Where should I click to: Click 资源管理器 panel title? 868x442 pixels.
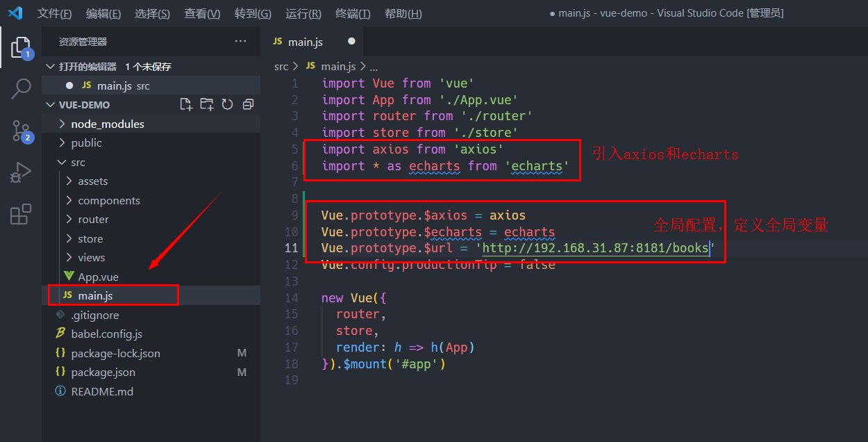click(83, 42)
